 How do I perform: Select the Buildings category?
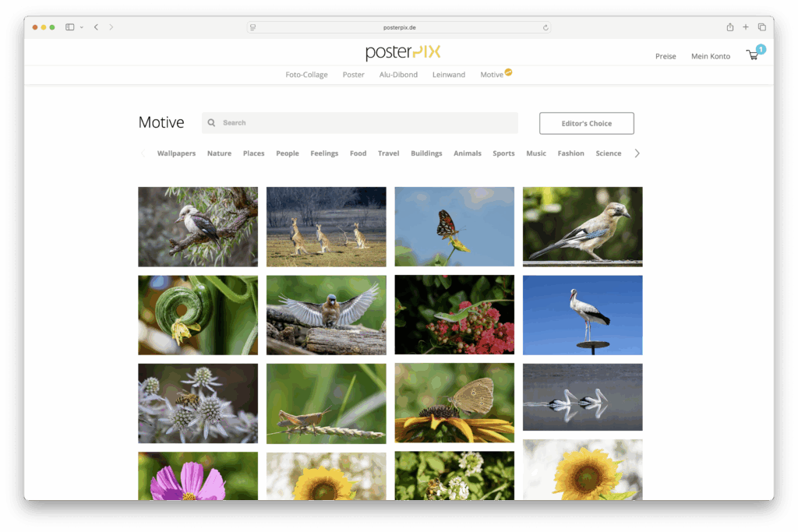coord(426,153)
